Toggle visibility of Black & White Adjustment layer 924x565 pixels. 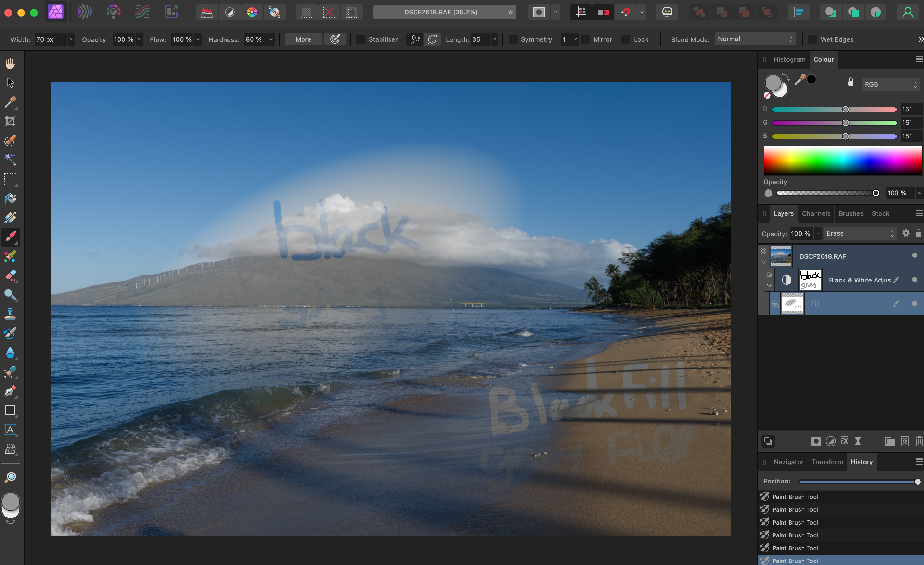coord(915,280)
